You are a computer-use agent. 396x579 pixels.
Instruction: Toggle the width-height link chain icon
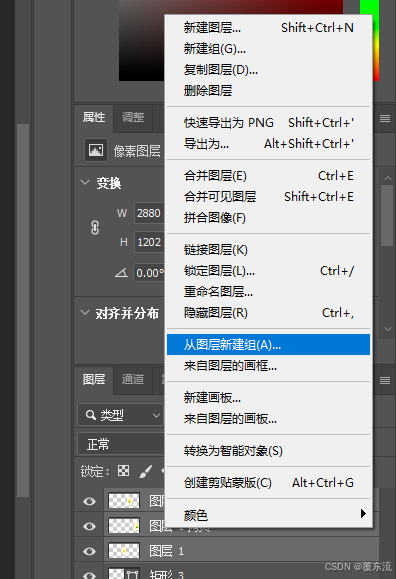tap(95, 228)
